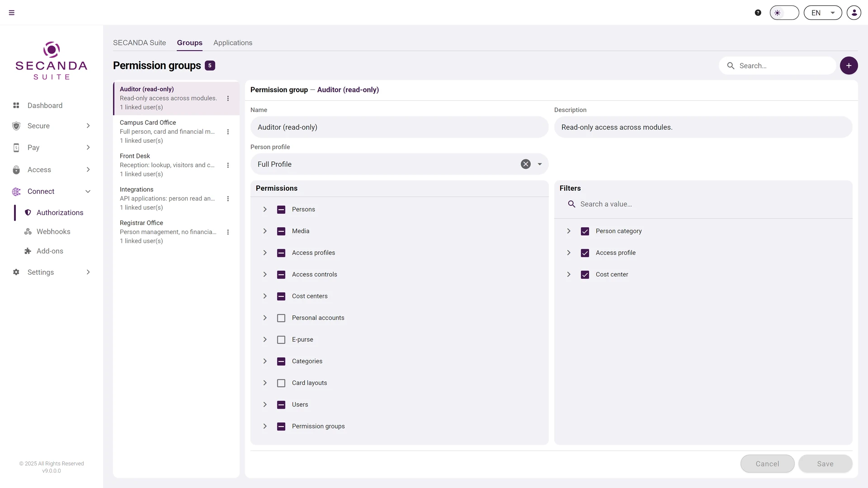This screenshot has width=868, height=488.
Task: Toggle the hamburger menu icon
Action: pos(12,13)
